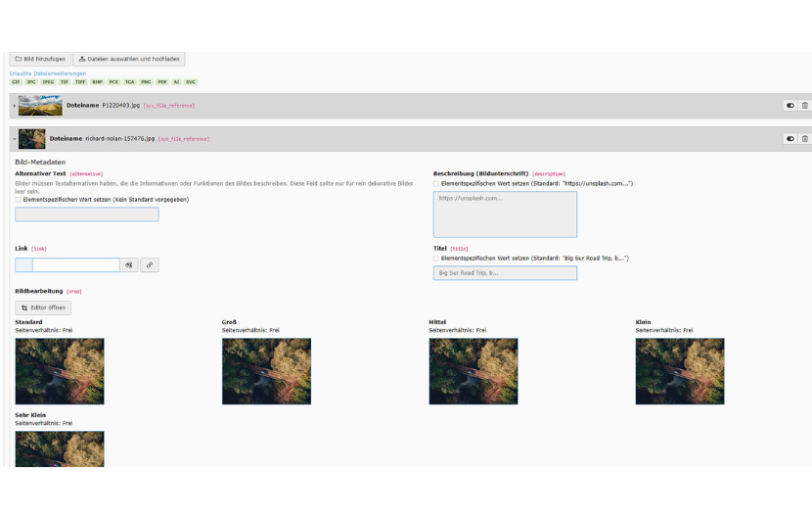
Task: Click Dateiname richard-nolan-157476.jpg text
Action: point(102,139)
